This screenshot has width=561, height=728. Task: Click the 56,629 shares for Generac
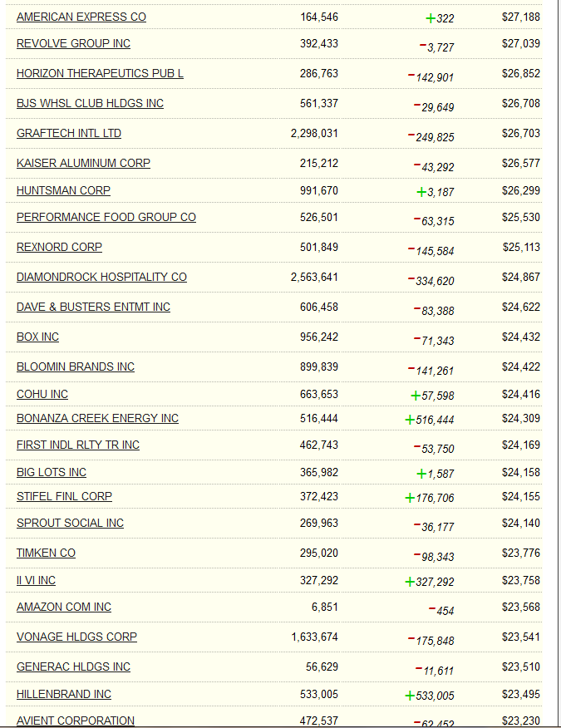point(322,667)
